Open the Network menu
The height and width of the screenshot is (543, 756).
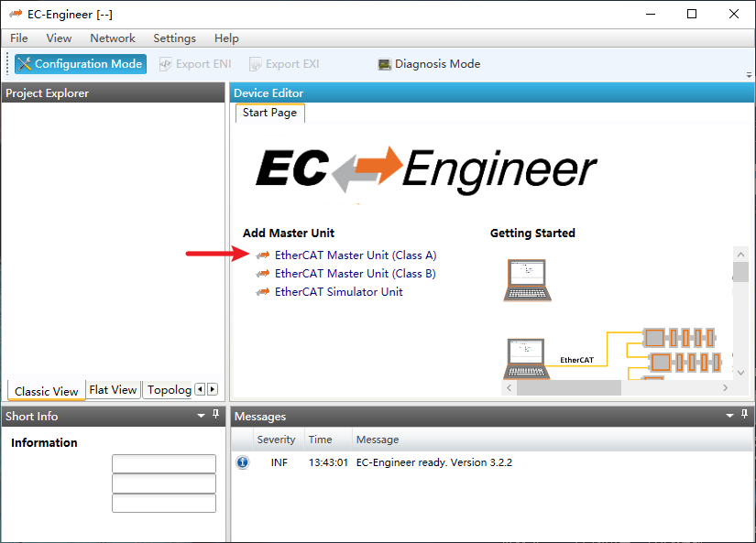click(x=113, y=38)
